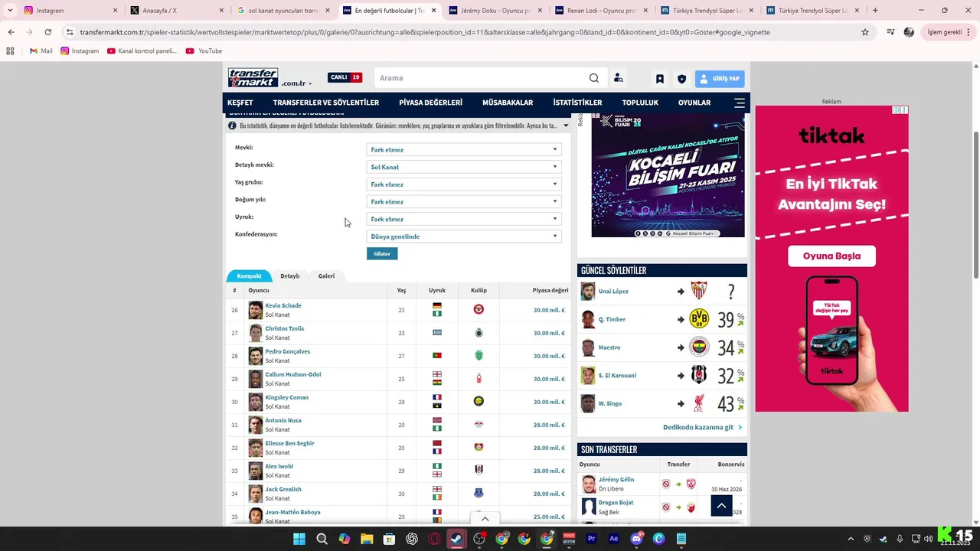The height and width of the screenshot is (551, 980).
Task: Open the KEŞFET menu
Action: coord(240,103)
